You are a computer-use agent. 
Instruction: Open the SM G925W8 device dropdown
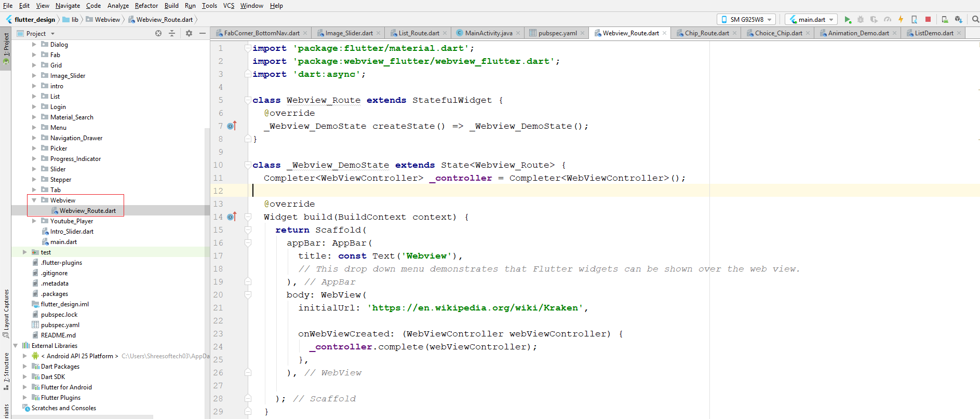point(746,20)
